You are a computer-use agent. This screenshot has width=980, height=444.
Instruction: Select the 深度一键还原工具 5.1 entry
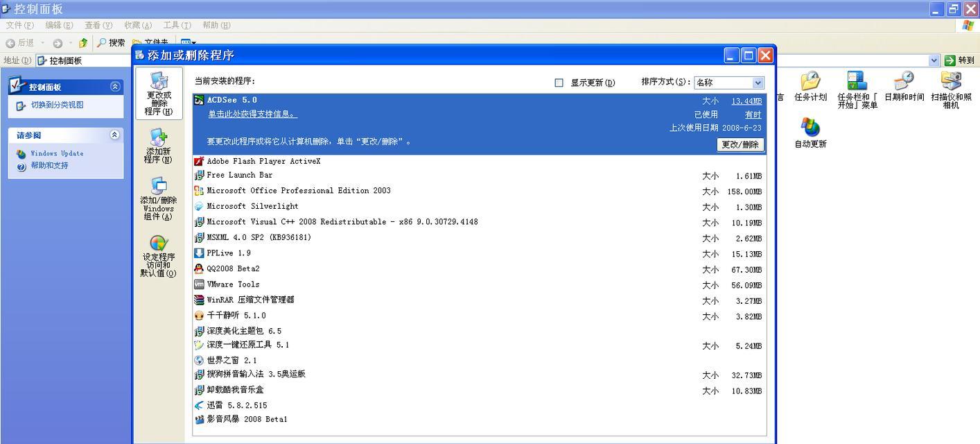click(480, 345)
